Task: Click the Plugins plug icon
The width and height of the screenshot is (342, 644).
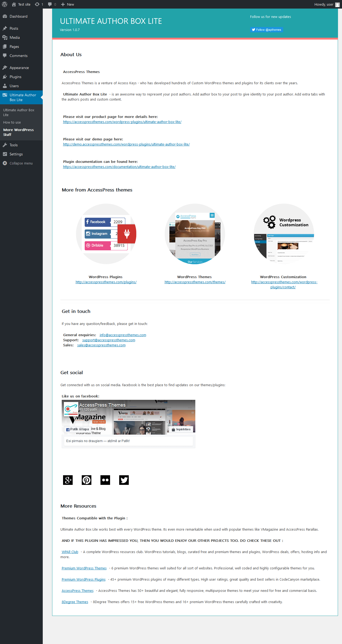Action: coord(5,77)
